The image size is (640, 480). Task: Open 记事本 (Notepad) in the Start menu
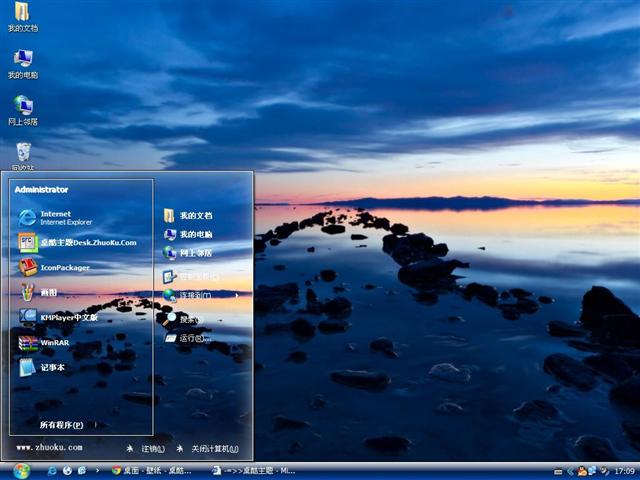[x=52, y=367]
